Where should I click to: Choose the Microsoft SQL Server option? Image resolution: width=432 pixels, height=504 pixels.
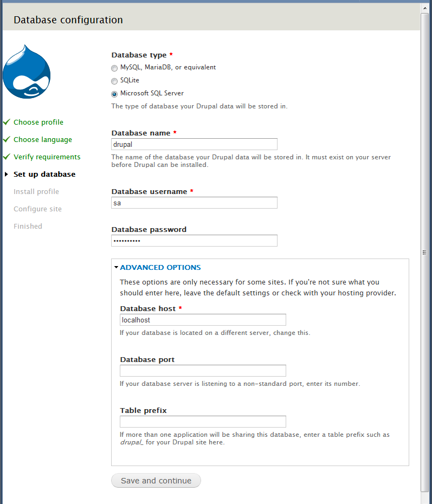(114, 94)
